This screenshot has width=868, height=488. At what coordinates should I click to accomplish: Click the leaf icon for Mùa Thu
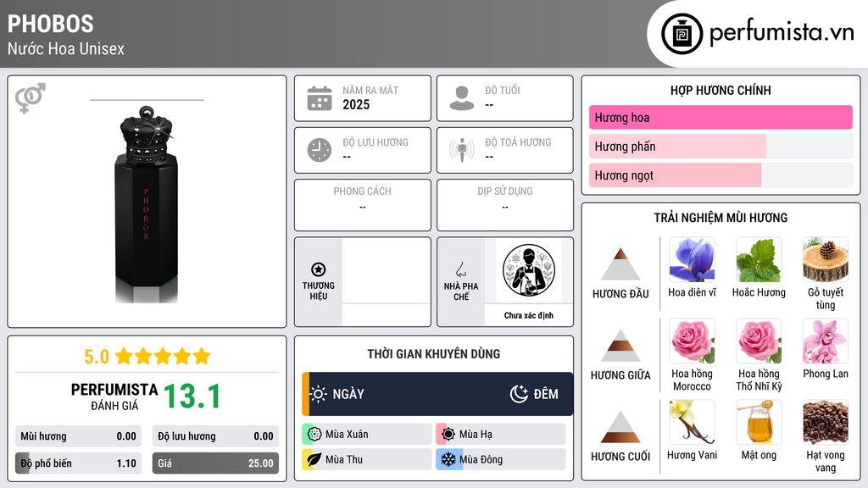[314, 459]
